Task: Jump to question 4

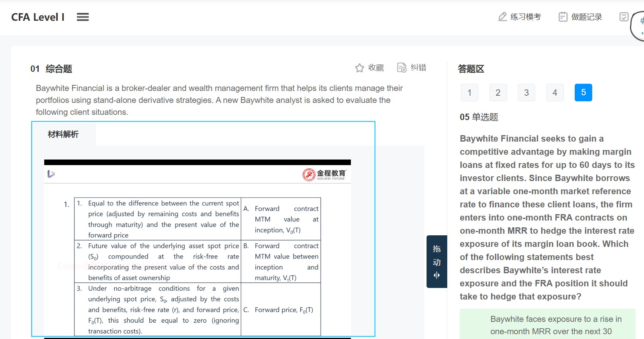Action: click(555, 93)
